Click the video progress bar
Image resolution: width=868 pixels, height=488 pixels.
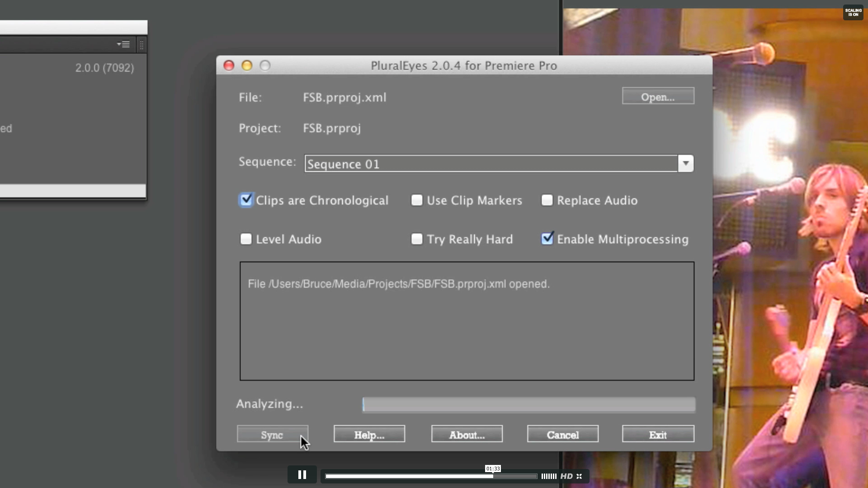431,476
